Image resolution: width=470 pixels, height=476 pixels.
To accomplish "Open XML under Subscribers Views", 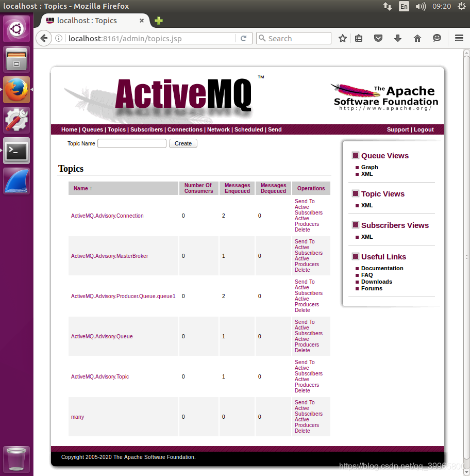I will [367, 237].
